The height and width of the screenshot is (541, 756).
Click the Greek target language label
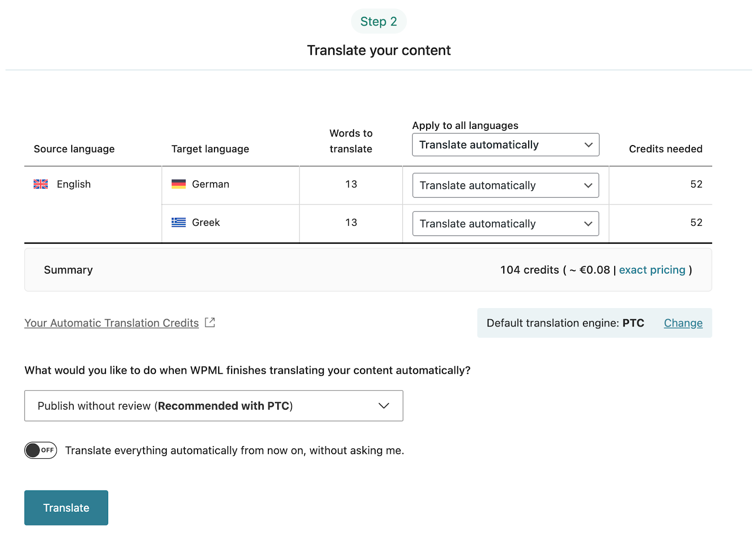[x=206, y=223]
